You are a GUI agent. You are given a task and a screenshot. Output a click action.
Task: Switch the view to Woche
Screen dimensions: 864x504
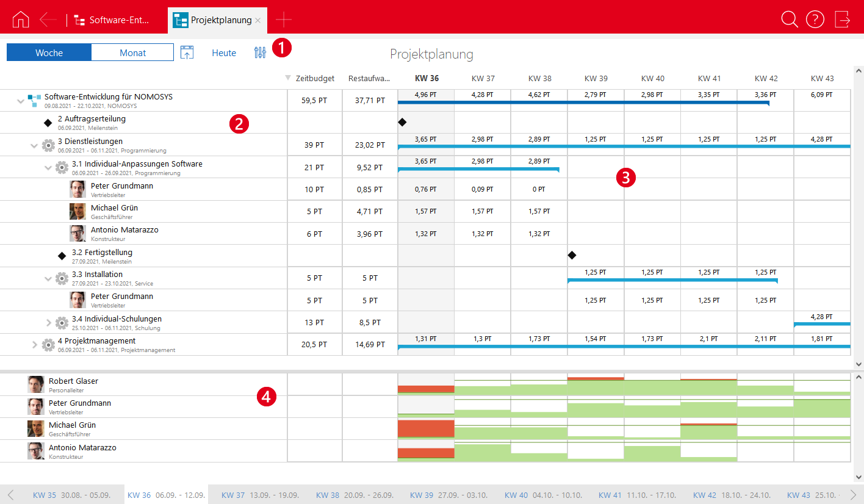click(x=49, y=52)
